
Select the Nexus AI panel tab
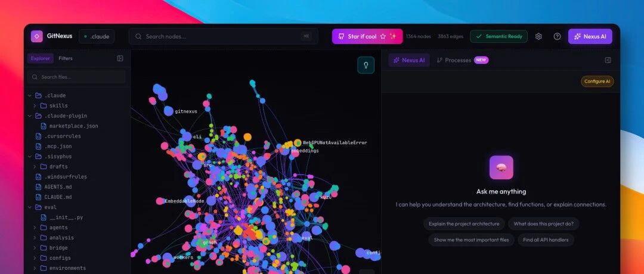click(408, 60)
